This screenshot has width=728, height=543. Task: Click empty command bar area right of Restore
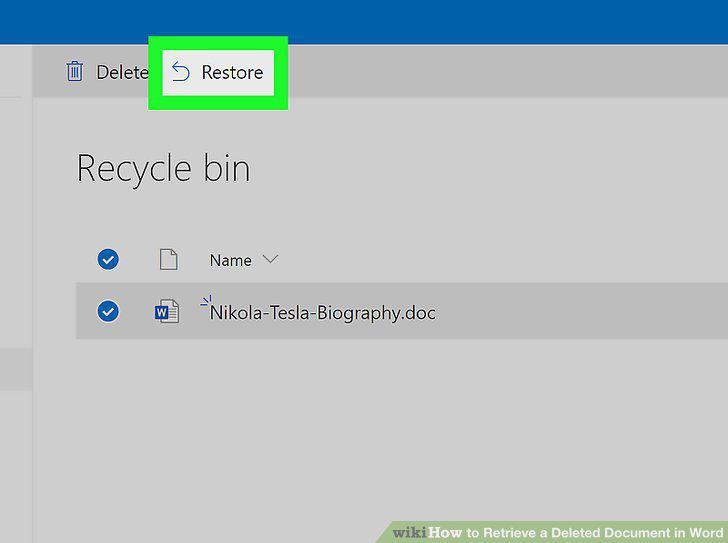pyautogui.click(x=506, y=71)
